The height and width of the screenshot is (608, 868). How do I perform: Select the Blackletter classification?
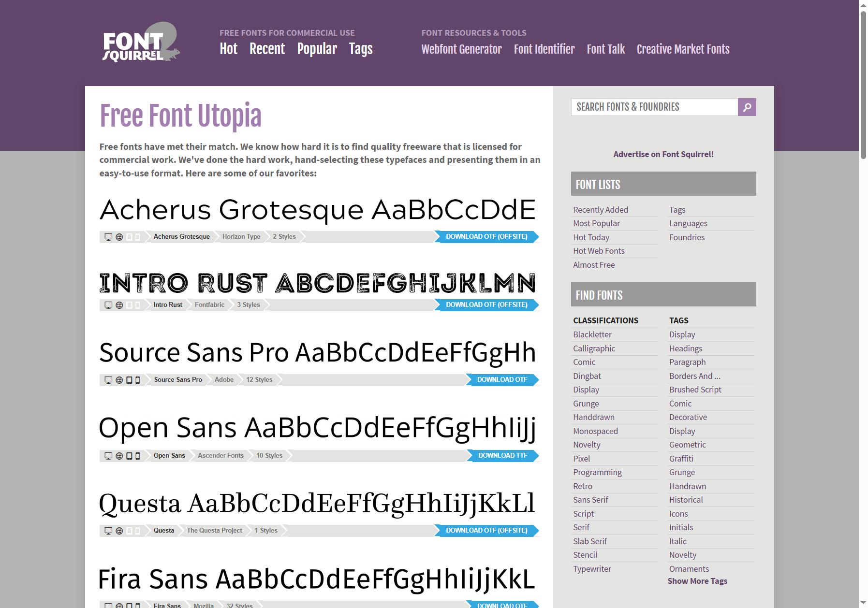592,334
